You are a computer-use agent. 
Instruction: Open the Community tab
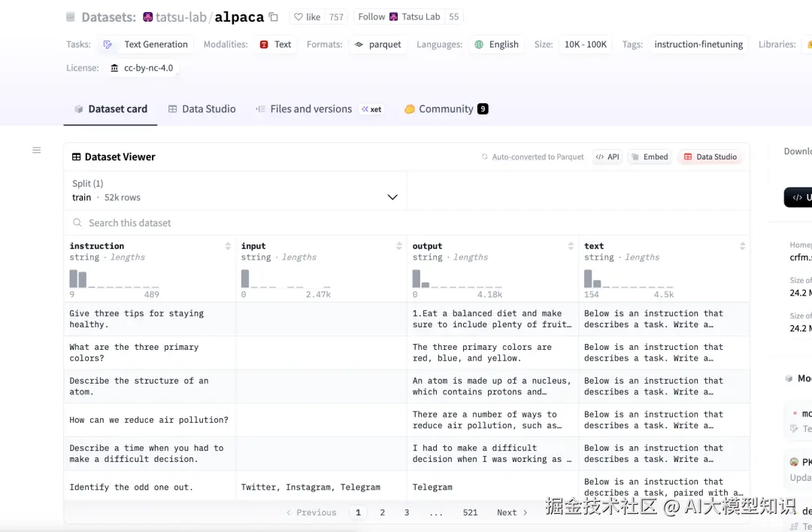(446, 109)
